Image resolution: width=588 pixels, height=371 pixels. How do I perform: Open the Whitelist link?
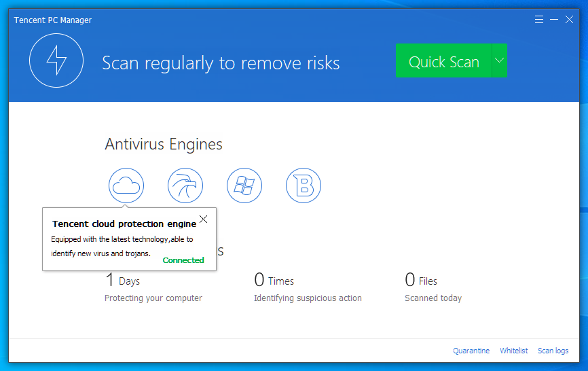[x=514, y=351]
